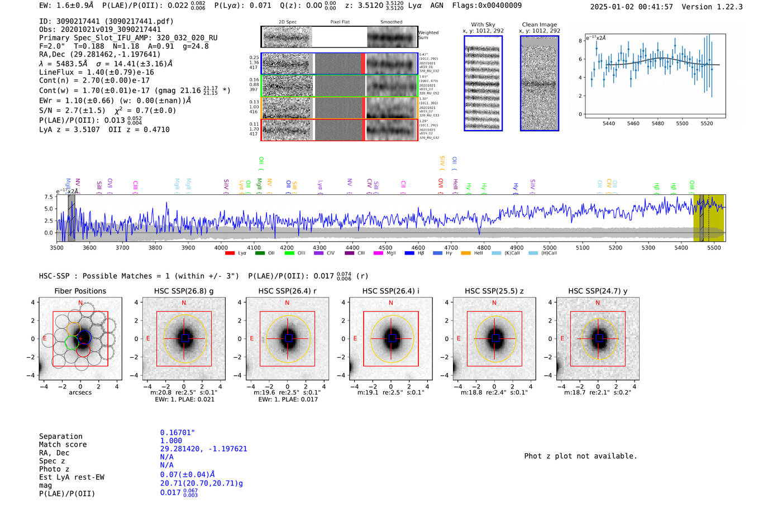Image resolution: width=782 pixels, height=532 pixels.
Task: Open the HSC SSP(26.4) r cutout
Action: click(287, 339)
